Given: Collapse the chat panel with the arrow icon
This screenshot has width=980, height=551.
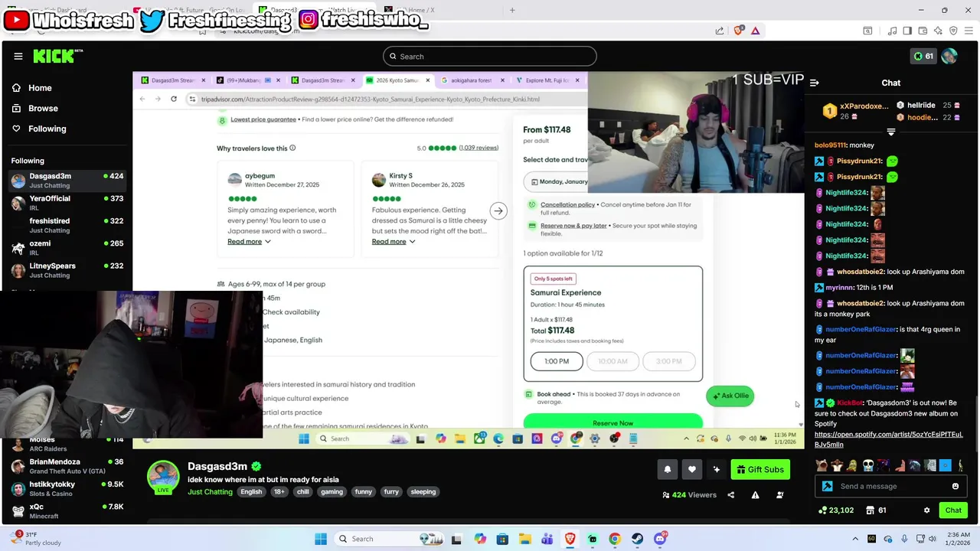Looking at the screenshot, I should (x=814, y=83).
